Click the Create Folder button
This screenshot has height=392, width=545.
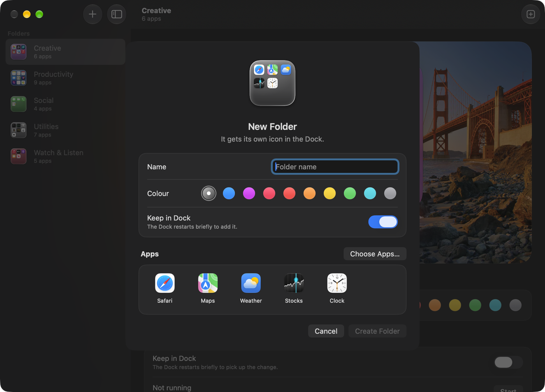[378, 331]
